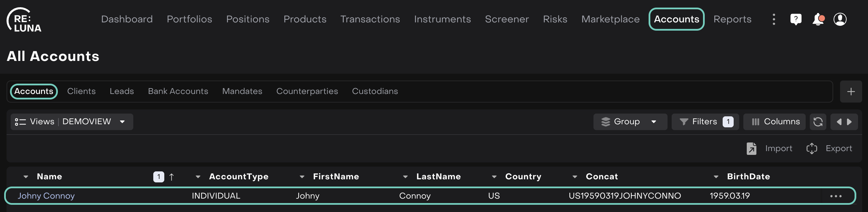Open the AccountType column menu arrow
868x212 pixels.
198,177
